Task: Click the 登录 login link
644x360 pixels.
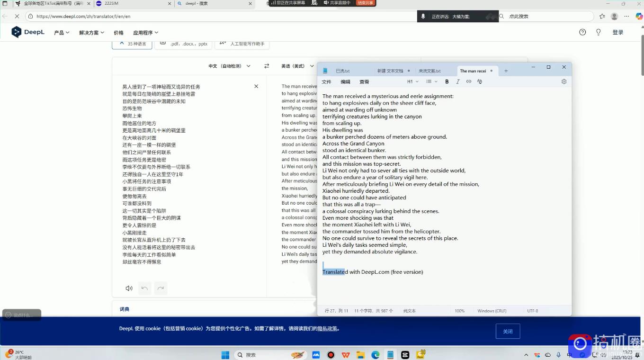Action: (618, 32)
